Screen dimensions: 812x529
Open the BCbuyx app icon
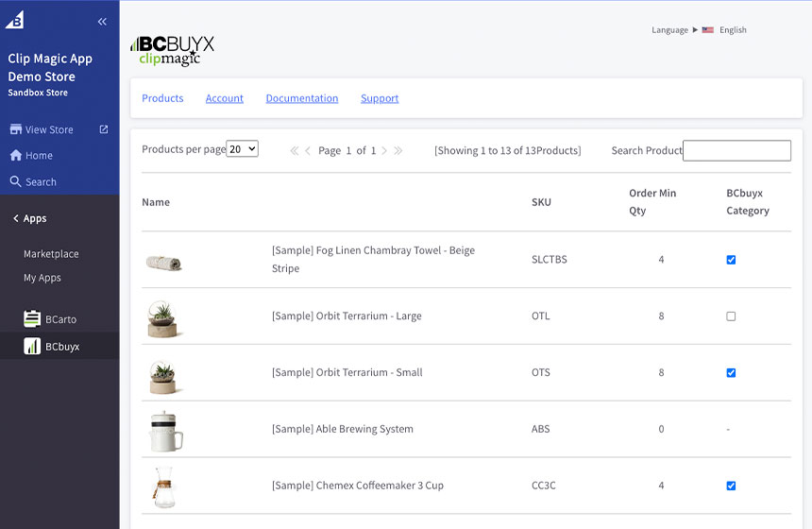pyautogui.click(x=32, y=347)
